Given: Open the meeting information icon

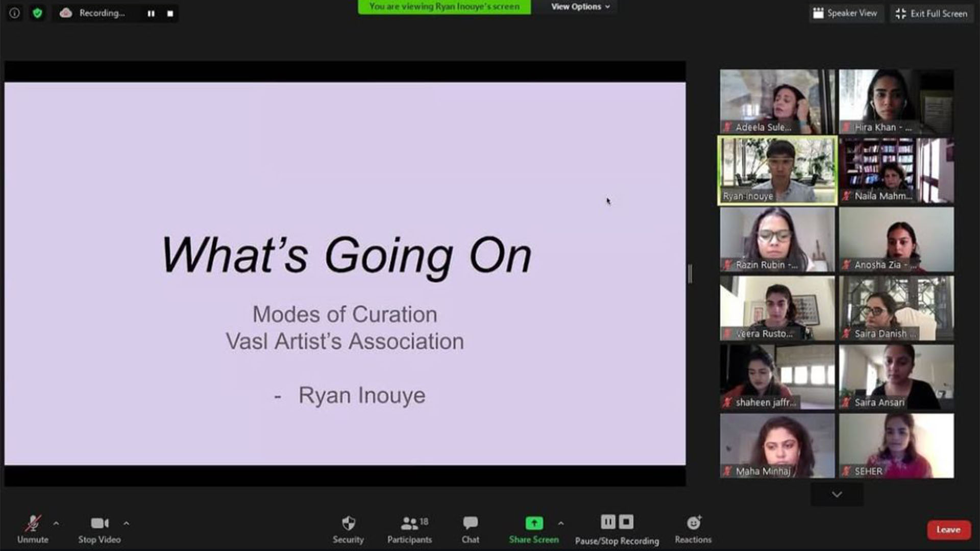Looking at the screenshot, I should (x=14, y=13).
